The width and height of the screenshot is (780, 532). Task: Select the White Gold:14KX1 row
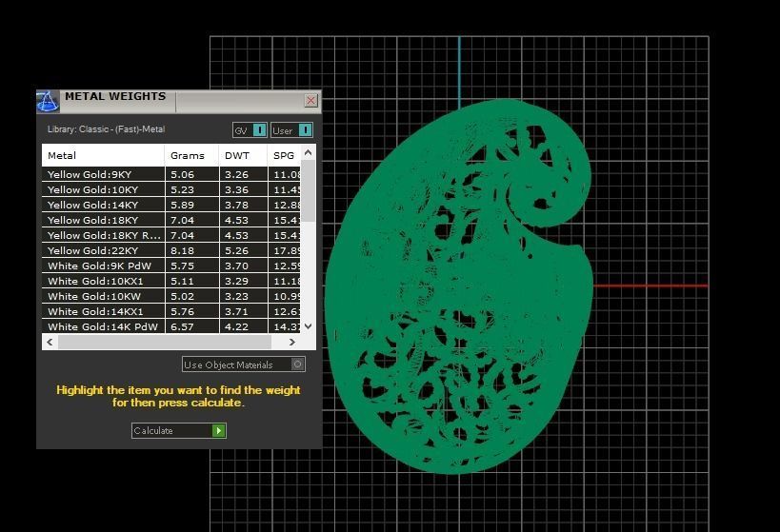171,312
